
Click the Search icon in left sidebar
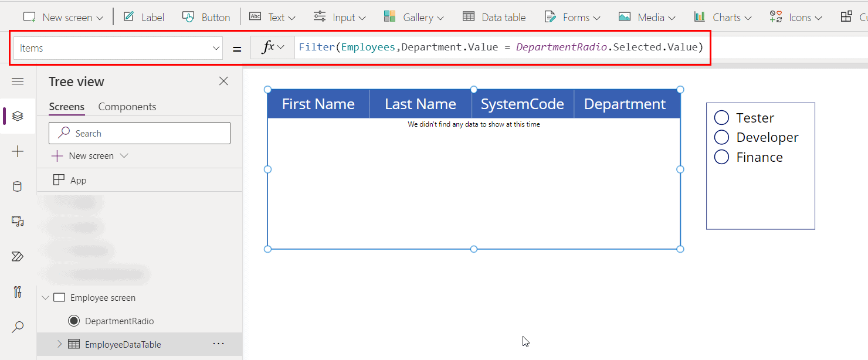point(18,327)
